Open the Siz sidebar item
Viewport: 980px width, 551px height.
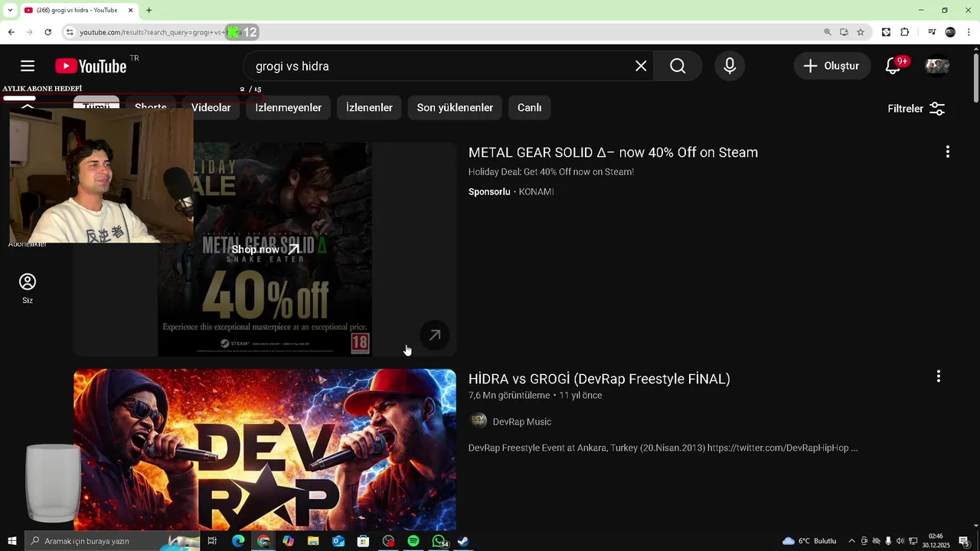[x=28, y=289]
